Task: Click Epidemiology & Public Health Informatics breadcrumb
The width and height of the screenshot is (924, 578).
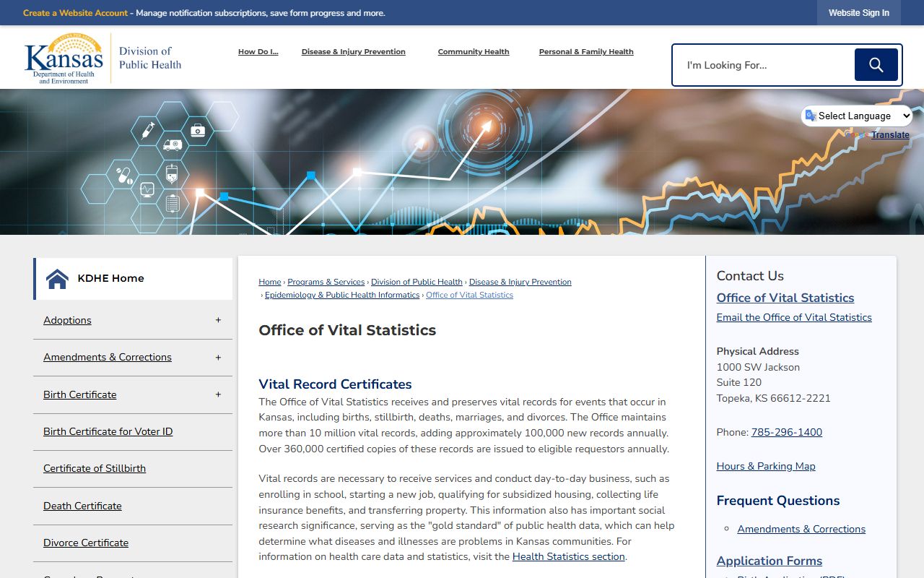Action: 342,295
